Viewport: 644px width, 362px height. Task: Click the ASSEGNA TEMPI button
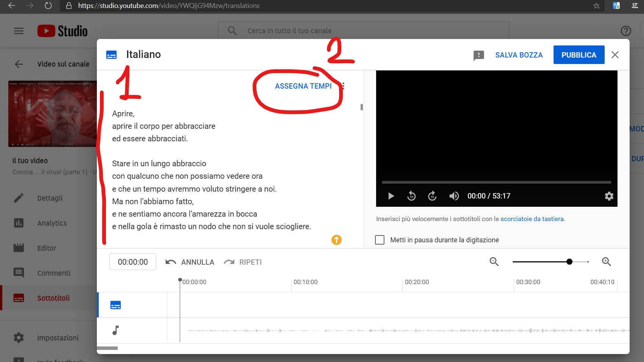pyautogui.click(x=303, y=86)
